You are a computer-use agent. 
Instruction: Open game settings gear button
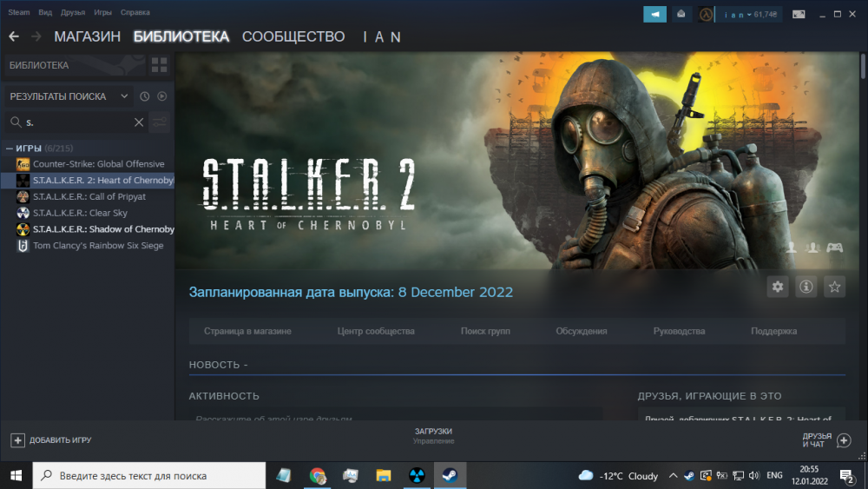(778, 287)
